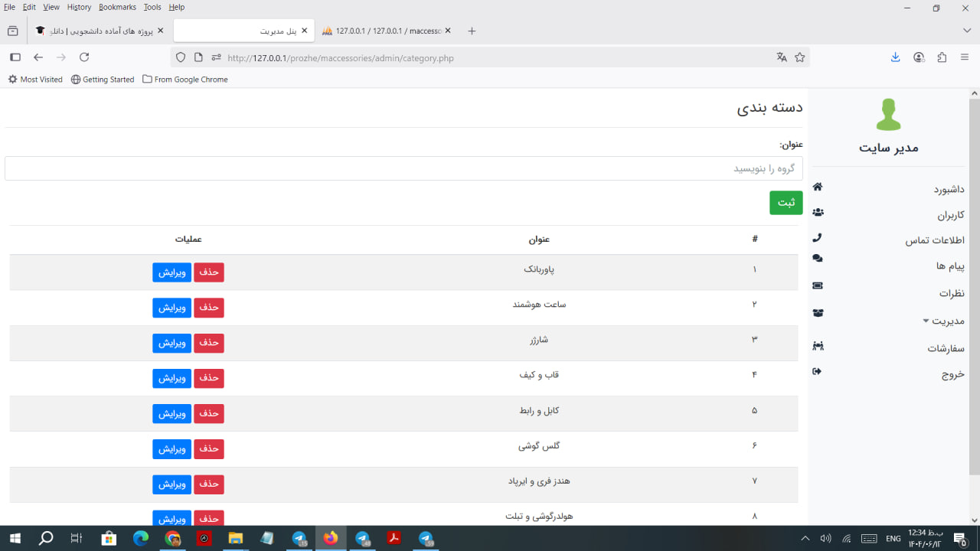Open the Firefox extensions icon
The width and height of the screenshot is (980, 551).
tap(942, 57)
